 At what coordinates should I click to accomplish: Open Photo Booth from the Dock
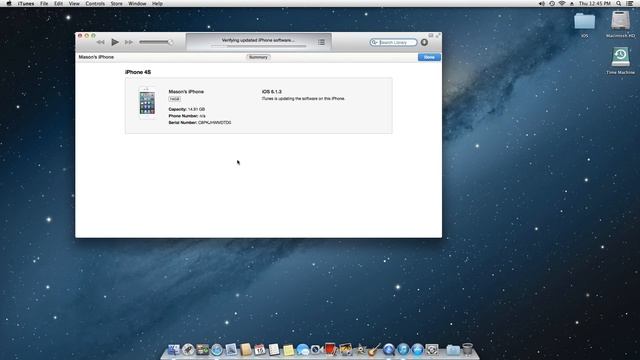pyautogui.click(x=331, y=349)
